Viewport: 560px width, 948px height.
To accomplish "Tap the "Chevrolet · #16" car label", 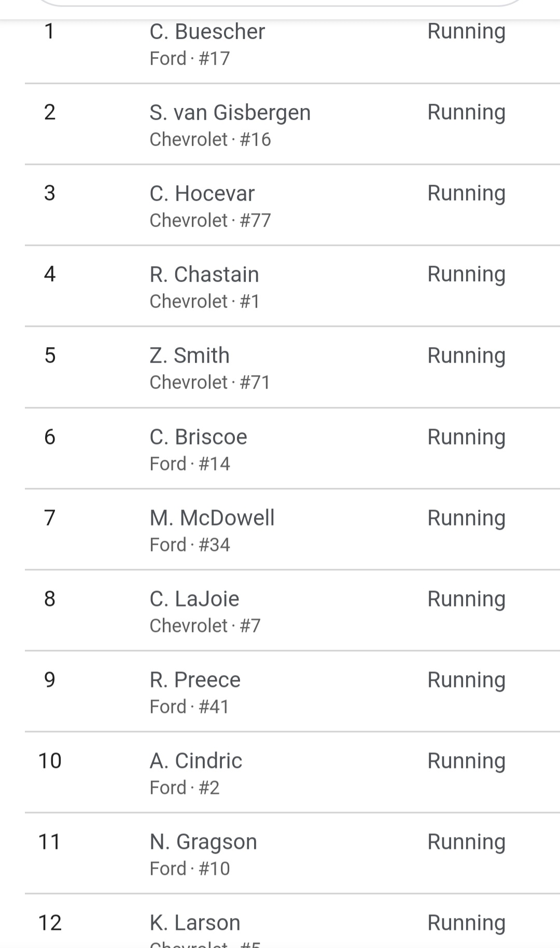I will [210, 140].
